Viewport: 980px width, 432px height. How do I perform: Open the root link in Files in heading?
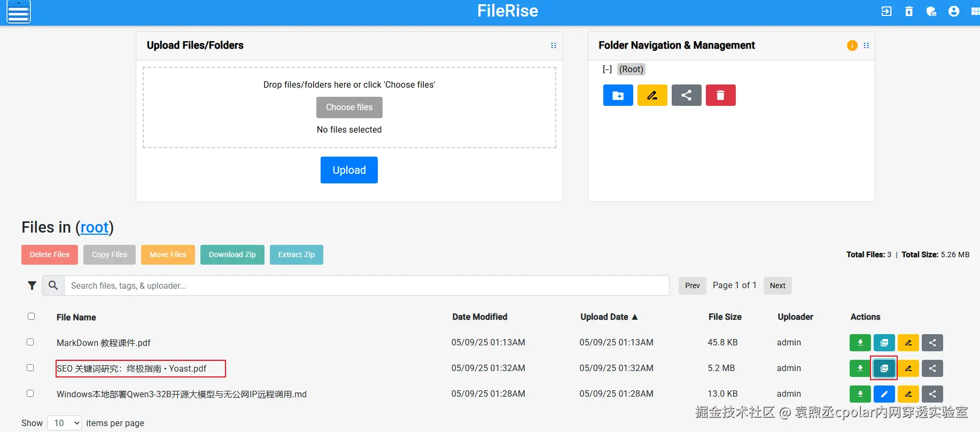point(95,228)
